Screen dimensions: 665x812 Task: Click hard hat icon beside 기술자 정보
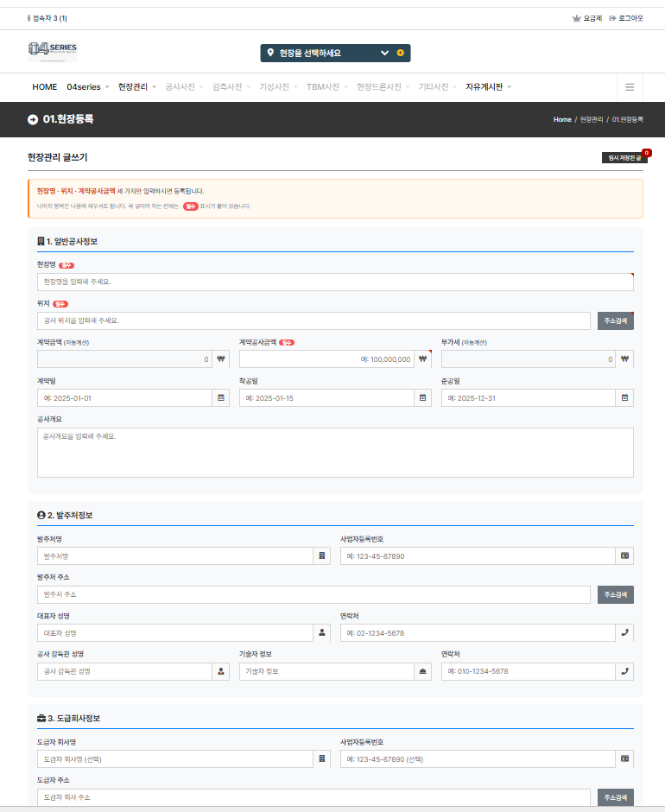(x=422, y=671)
